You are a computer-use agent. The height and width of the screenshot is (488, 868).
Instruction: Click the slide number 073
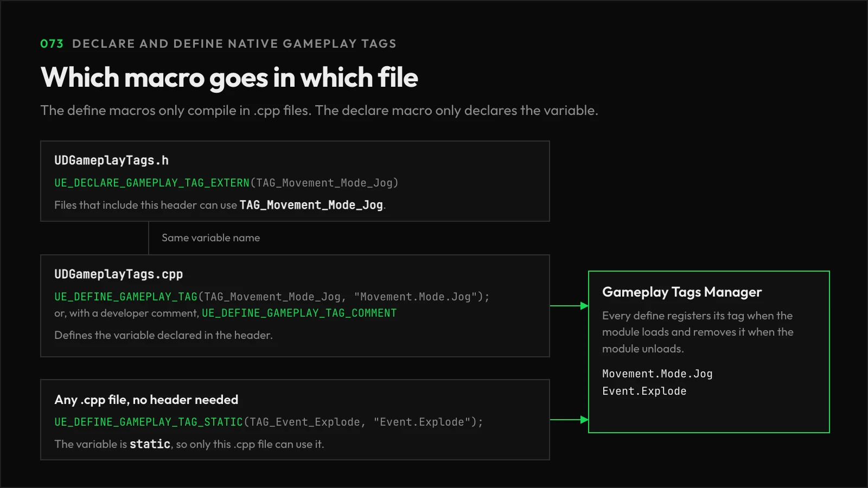52,44
